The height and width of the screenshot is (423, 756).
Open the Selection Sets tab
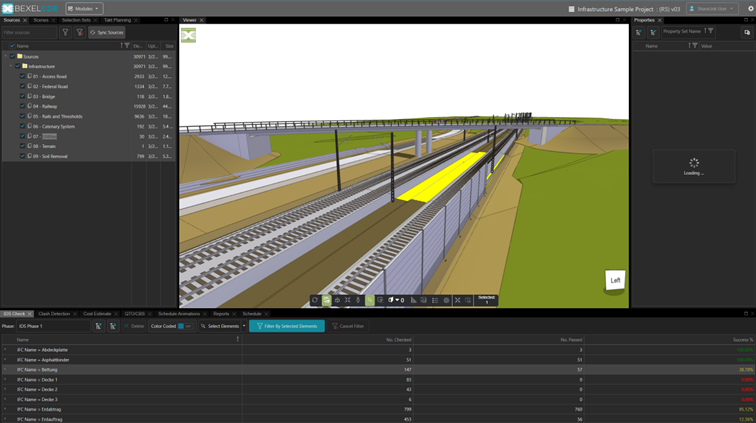pos(76,20)
